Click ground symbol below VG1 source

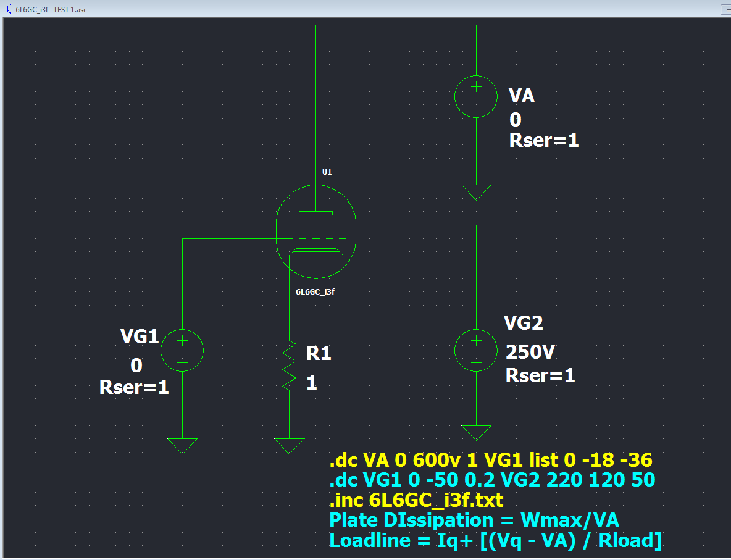(182, 446)
